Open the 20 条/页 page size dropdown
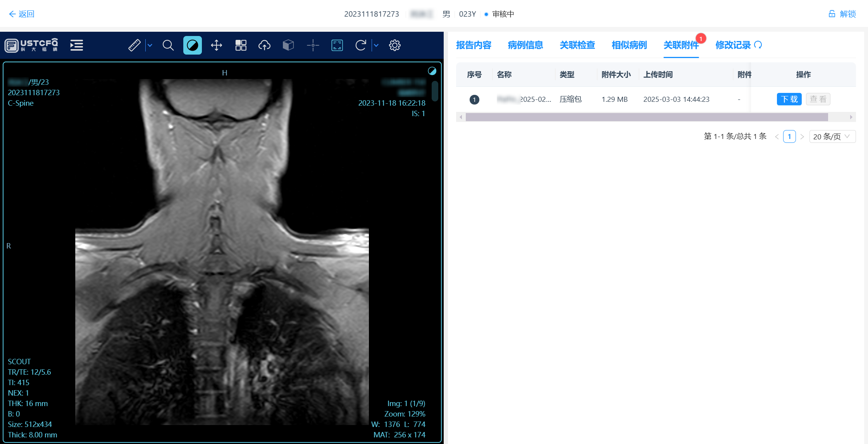The width and height of the screenshot is (868, 444). click(x=832, y=136)
